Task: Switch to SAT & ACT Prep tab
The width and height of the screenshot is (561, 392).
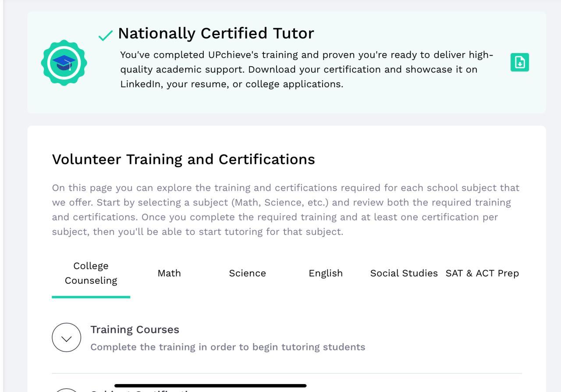Action: pyautogui.click(x=482, y=273)
